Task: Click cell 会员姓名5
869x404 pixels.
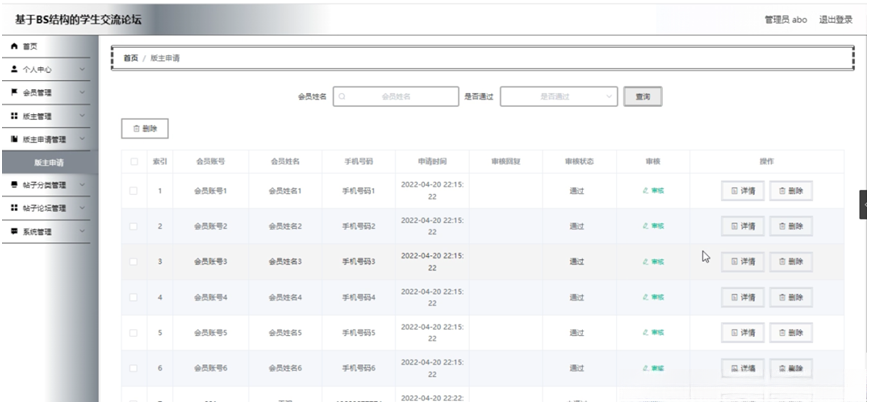Action: point(285,333)
